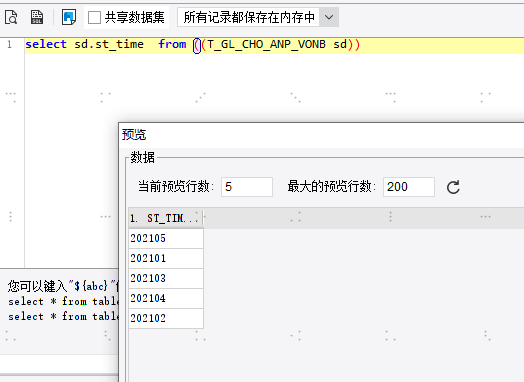524x382 pixels.
Task: Click the ${abc} hint text line
Action: (x=63, y=286)
